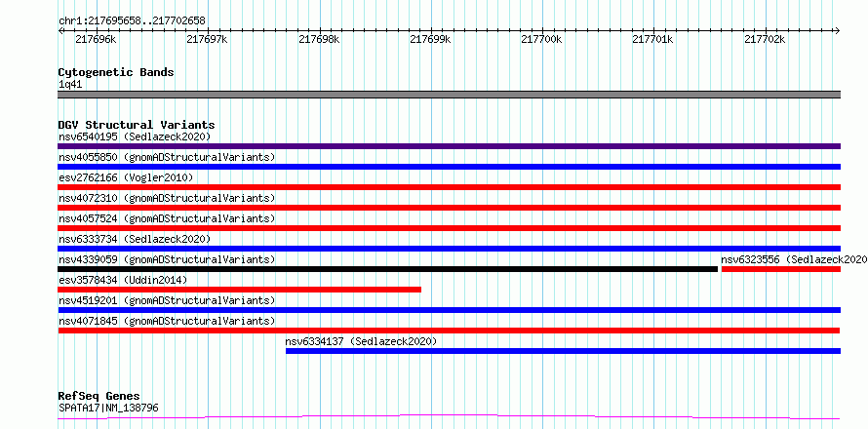
Task: Click ruler tick label 217702k
Action: tap(765, 39)
